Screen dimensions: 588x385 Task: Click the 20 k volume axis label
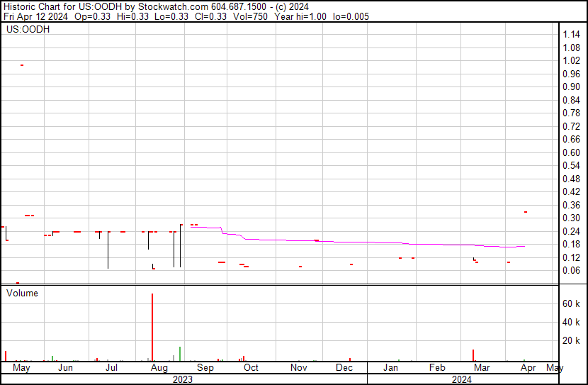click(571, 340)
